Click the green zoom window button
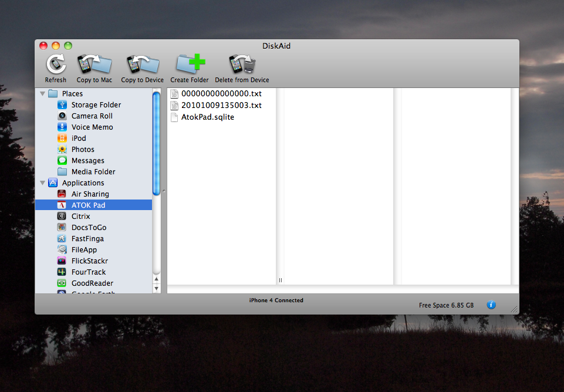This screenshot has height=392, width=564. click(x=68, y=46)
